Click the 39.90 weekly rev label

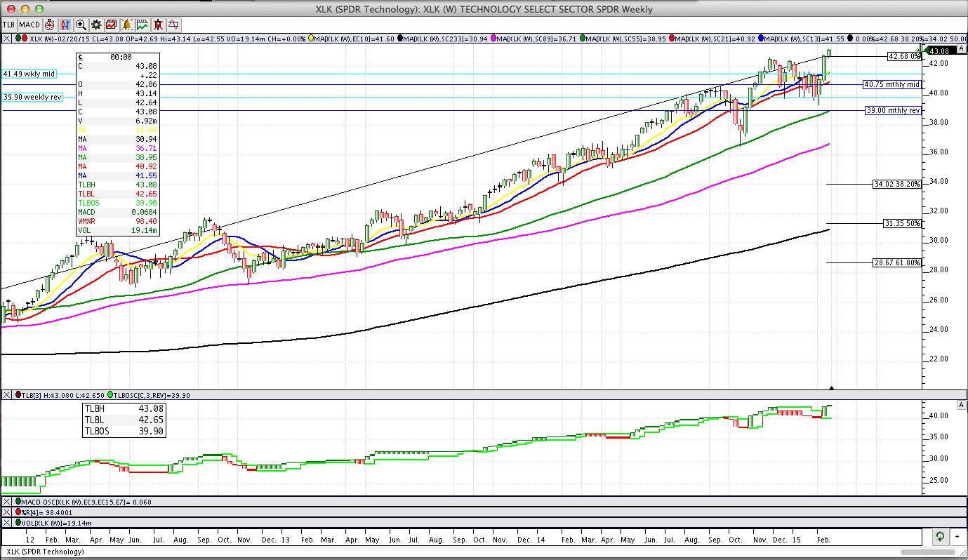(32, 98)
